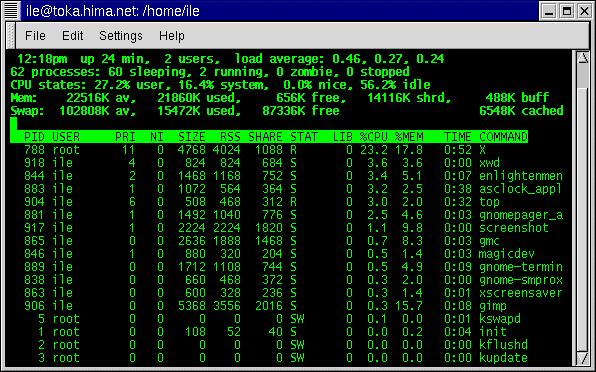Image resolution: width=596 pixels, height=372 pixels.
Task: Click the gmc process command
Action: point(489,241)
